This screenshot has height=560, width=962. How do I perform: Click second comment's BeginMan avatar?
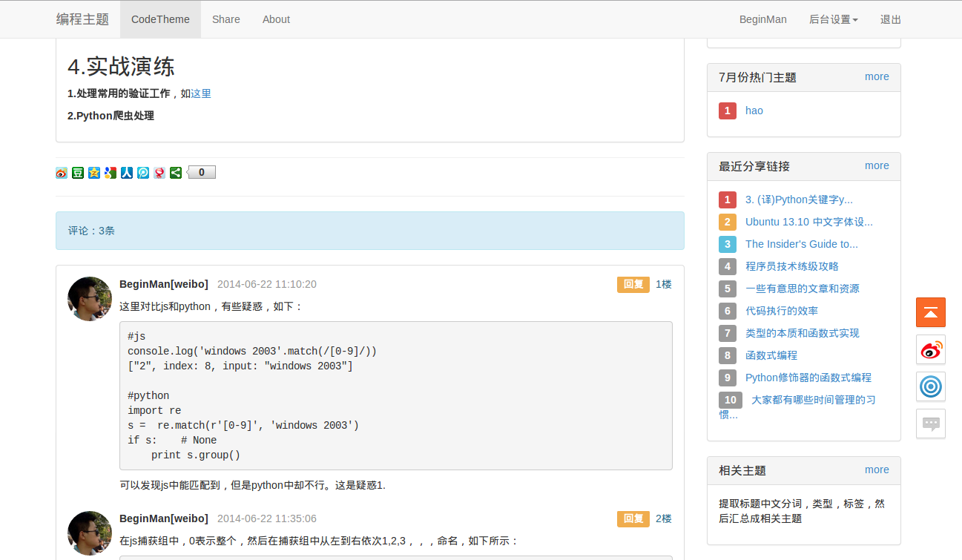90,533
